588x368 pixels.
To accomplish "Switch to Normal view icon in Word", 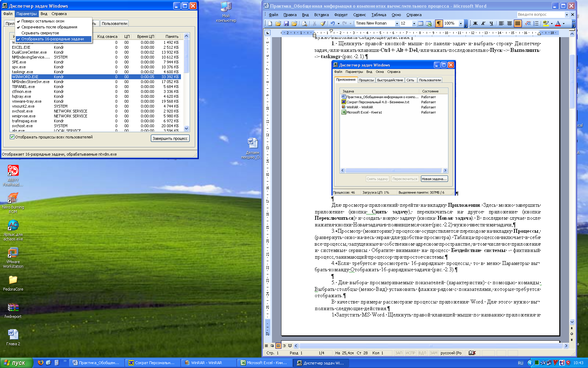I will (266, 346).
